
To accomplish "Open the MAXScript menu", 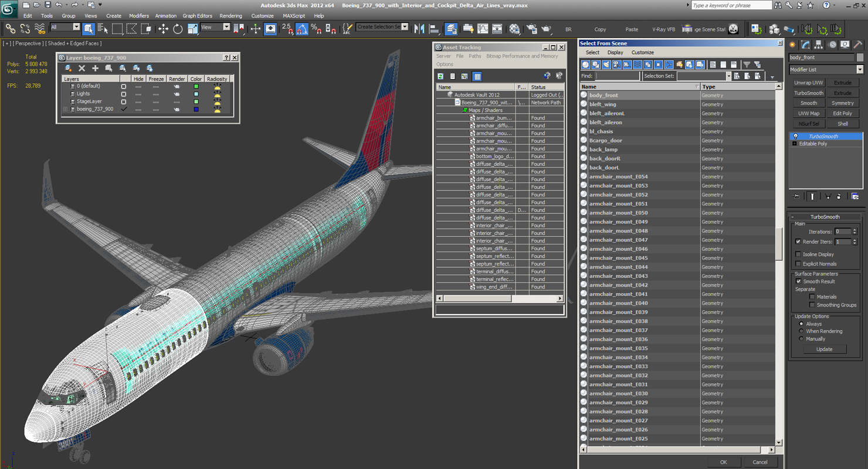I will pyautogui.click(x=293, y=16).
